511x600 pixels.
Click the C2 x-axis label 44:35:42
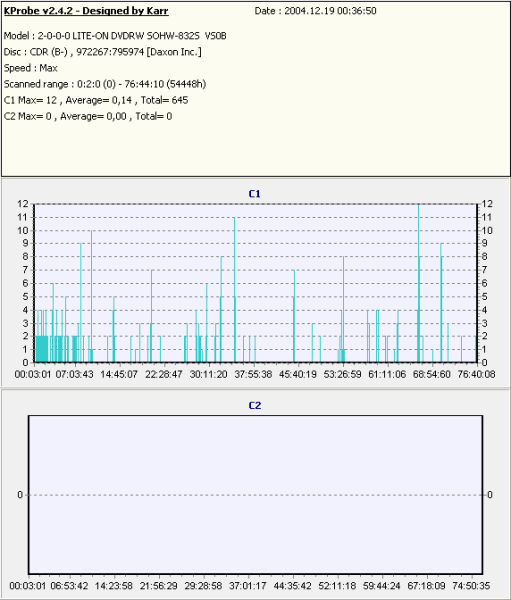coord(292,586)
